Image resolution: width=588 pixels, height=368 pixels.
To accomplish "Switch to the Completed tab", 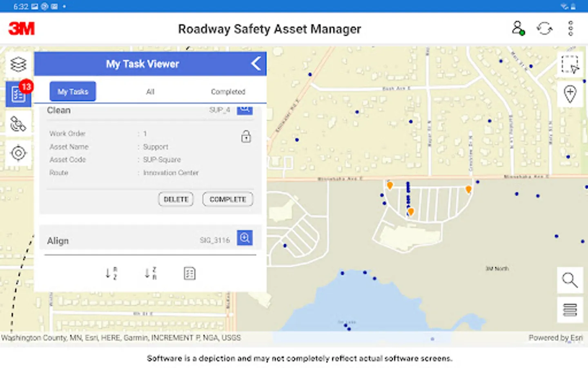I will tap(228, 92).
